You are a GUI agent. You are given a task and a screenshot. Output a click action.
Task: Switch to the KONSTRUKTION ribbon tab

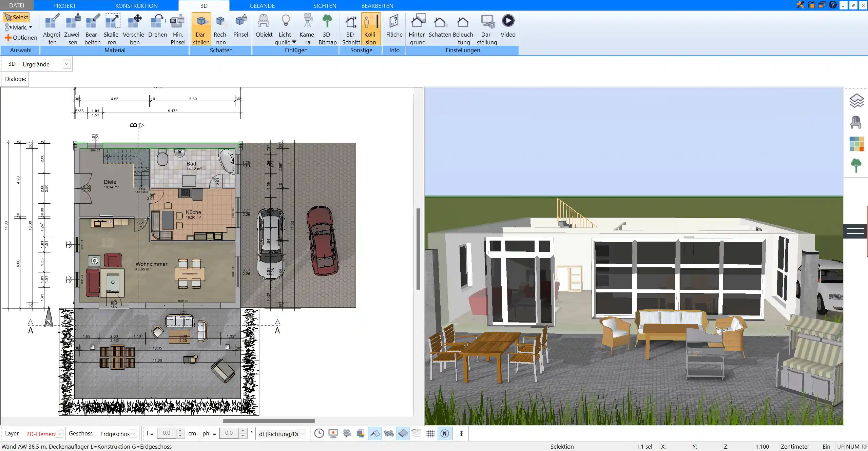(x=136, y=5)
